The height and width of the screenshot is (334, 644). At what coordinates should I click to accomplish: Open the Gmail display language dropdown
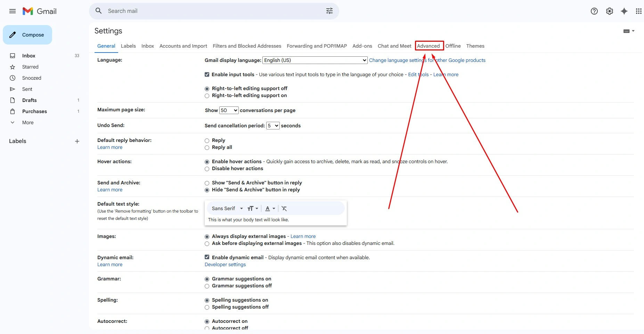315,60
